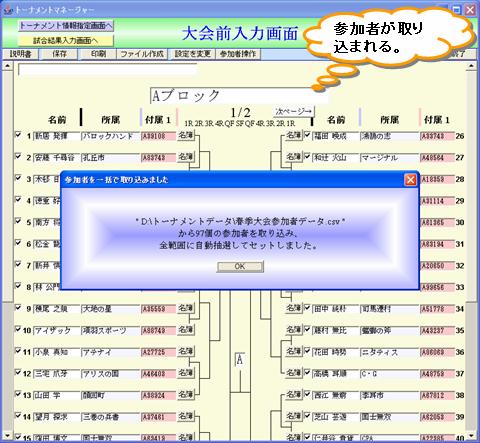Toggle the checkbox for participant 9
The image size is (480, 443).
click(x=18, y=308)
